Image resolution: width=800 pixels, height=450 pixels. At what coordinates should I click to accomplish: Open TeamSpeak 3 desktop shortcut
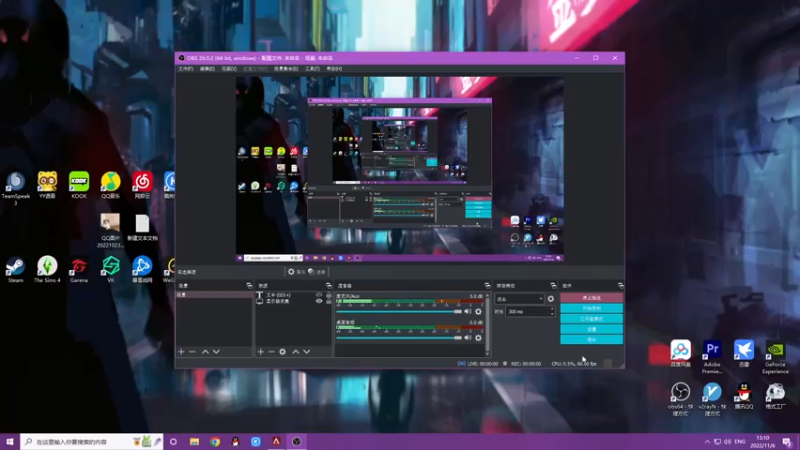coord(15,188)
